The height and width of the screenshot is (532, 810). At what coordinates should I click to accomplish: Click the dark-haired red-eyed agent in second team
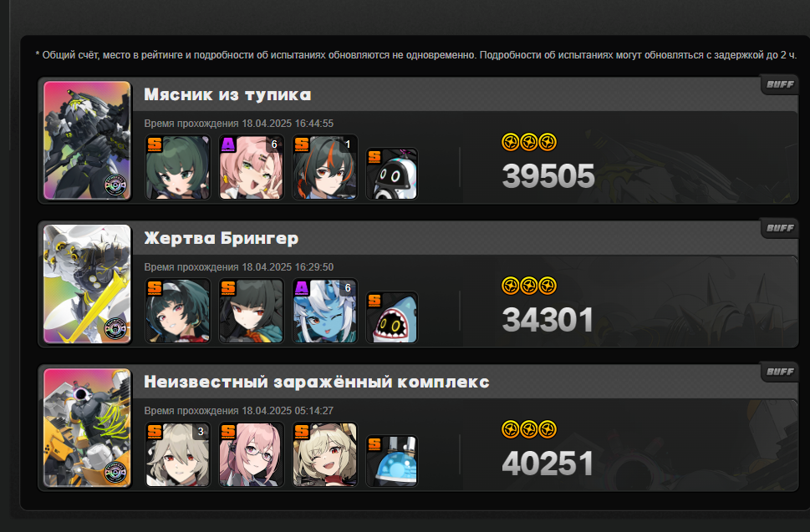point(251,311)
